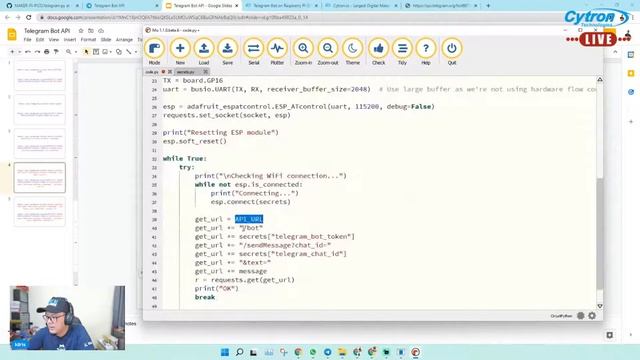The height and width of the screenshot is (360, 640).
Task: Click the 'while True:' line in editor
Action: (184, 158)
